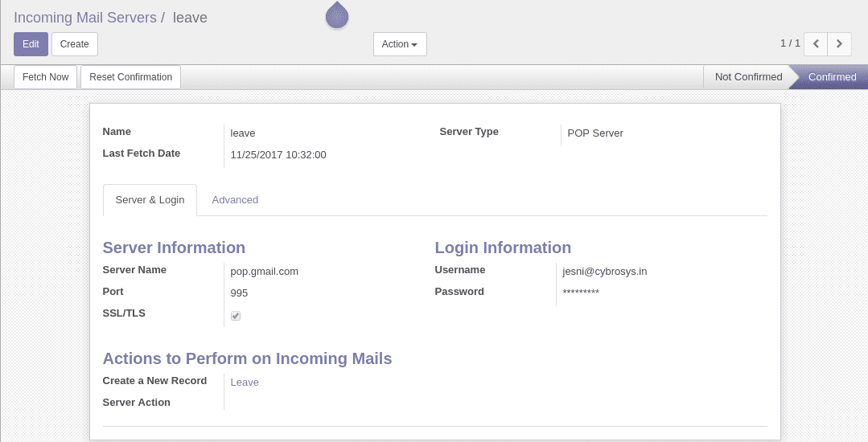Click server name pop.gmail.com

click(x=264, y=272)
